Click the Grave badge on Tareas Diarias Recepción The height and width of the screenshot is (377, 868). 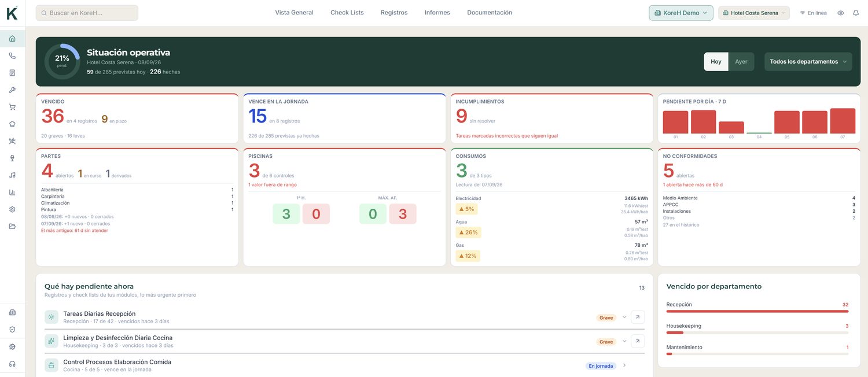click(x=606, y=317)
